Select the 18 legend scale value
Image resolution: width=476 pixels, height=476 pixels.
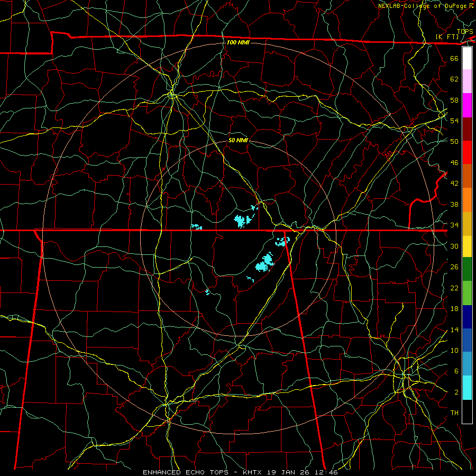coord(454,309)
